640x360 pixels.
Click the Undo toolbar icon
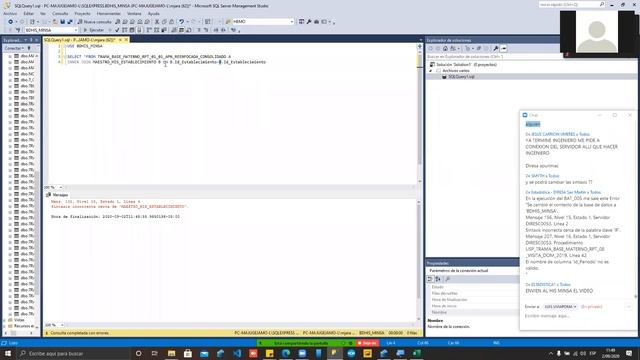pyautogui.click(x=181, y=22)
